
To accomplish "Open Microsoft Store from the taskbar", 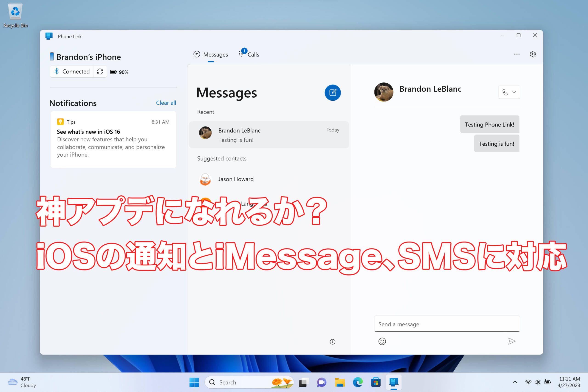I will tap(376, 382).
